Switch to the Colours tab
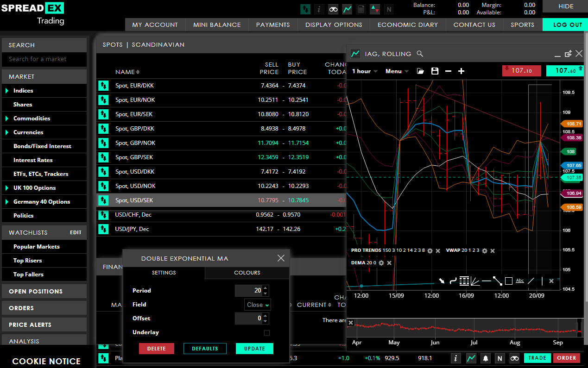 [247, 273]
